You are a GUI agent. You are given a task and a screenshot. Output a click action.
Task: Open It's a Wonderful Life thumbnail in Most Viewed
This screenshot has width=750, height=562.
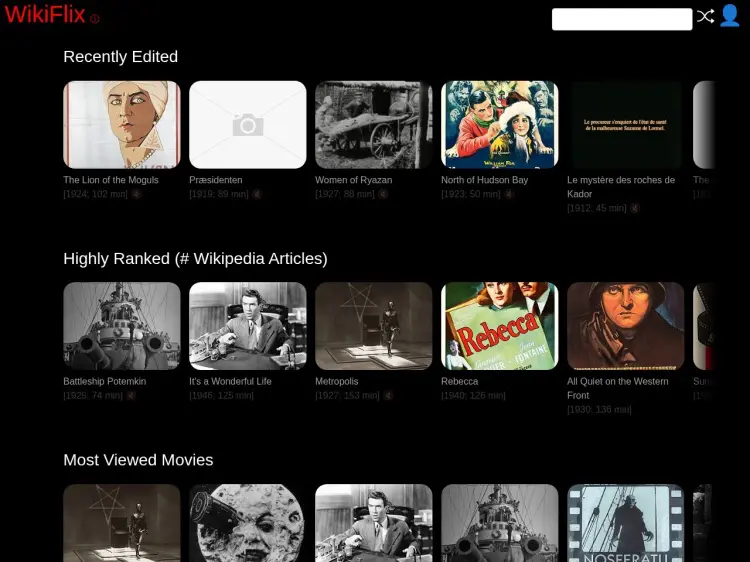(x=374, y=523)
